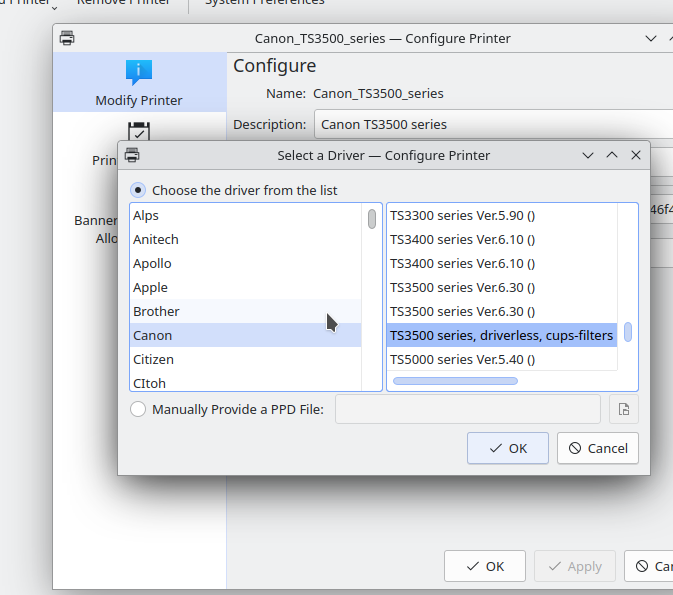
Task: Select Apple in the manufacturer list
Action: click(x=151, y=287)
